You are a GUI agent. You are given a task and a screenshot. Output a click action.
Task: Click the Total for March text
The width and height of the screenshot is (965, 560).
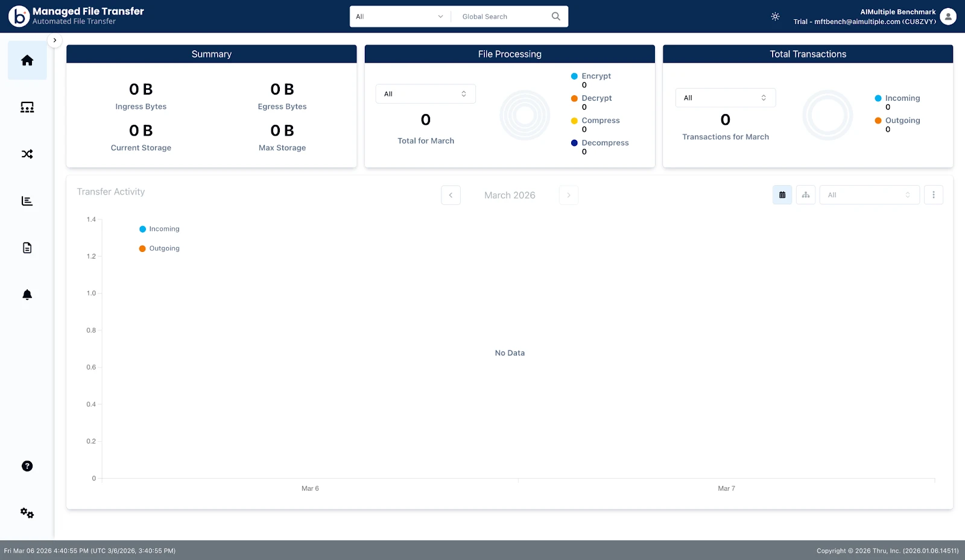pyautogui.click(x=426, y=141)
